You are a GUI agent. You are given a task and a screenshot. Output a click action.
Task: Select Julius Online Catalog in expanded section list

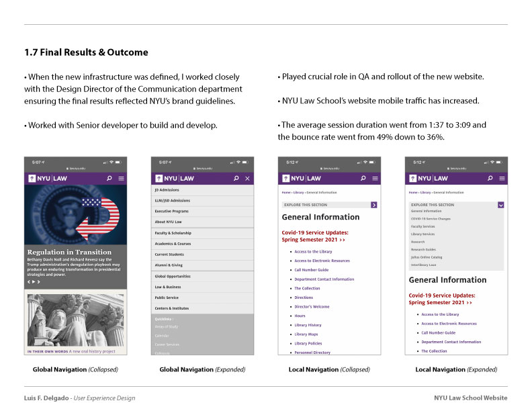coord(427,257)
